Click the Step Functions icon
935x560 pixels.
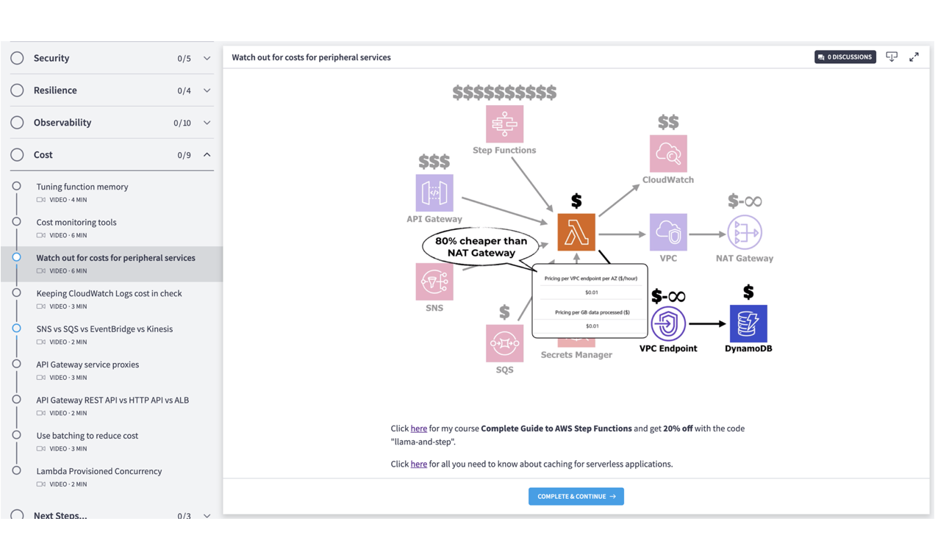504,125
